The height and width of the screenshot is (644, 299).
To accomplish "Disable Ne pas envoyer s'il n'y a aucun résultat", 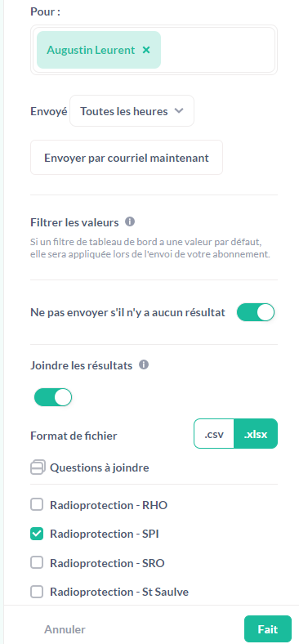I will point(256,312).
